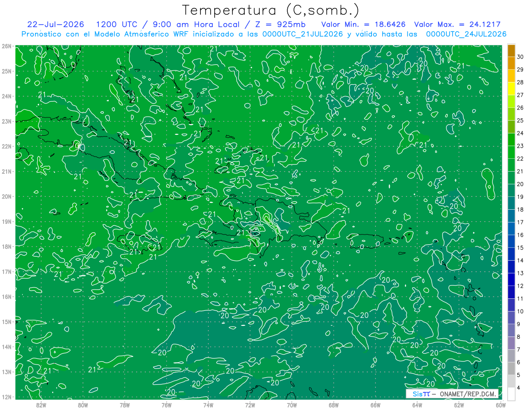Click the "ONAMET/REP.DCM." credit label
The image size is (532, 411).
(x=468, y=394)
